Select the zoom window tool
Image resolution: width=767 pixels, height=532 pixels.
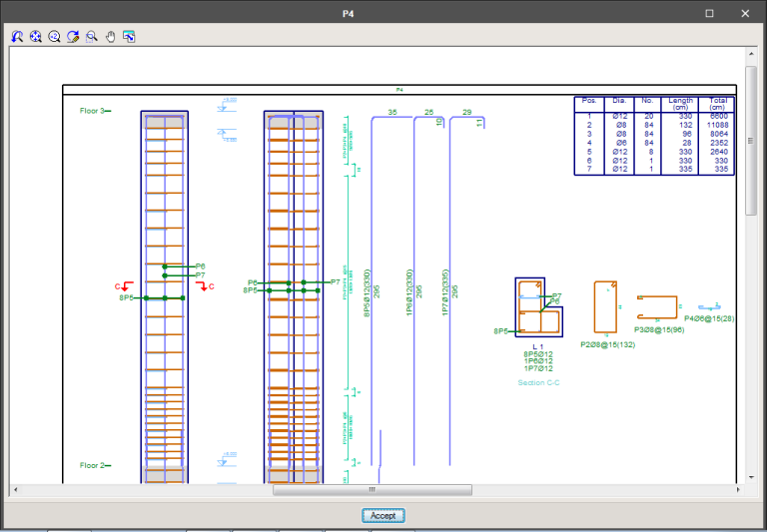pyautogui.click(x=91, y=37)
